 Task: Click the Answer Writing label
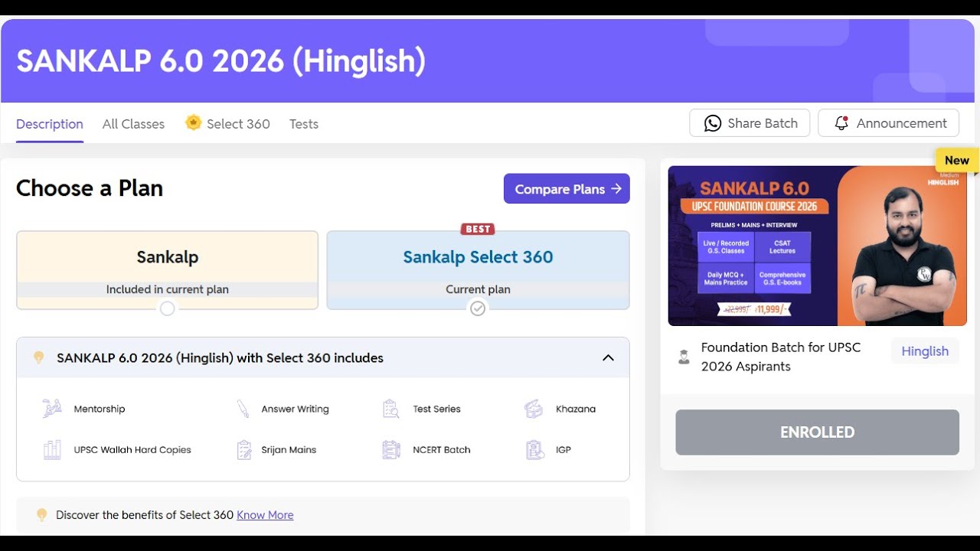[x=296, y=409]
